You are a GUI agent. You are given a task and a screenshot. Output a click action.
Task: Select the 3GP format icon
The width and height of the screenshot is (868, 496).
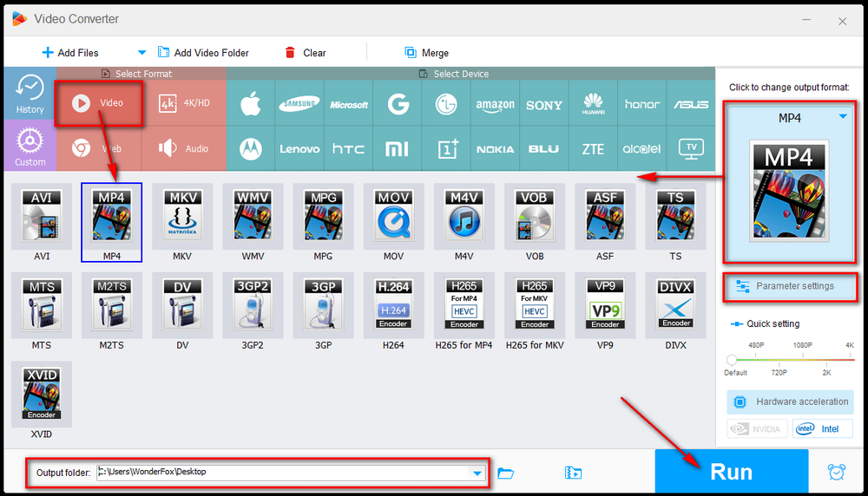pos(323,305)
